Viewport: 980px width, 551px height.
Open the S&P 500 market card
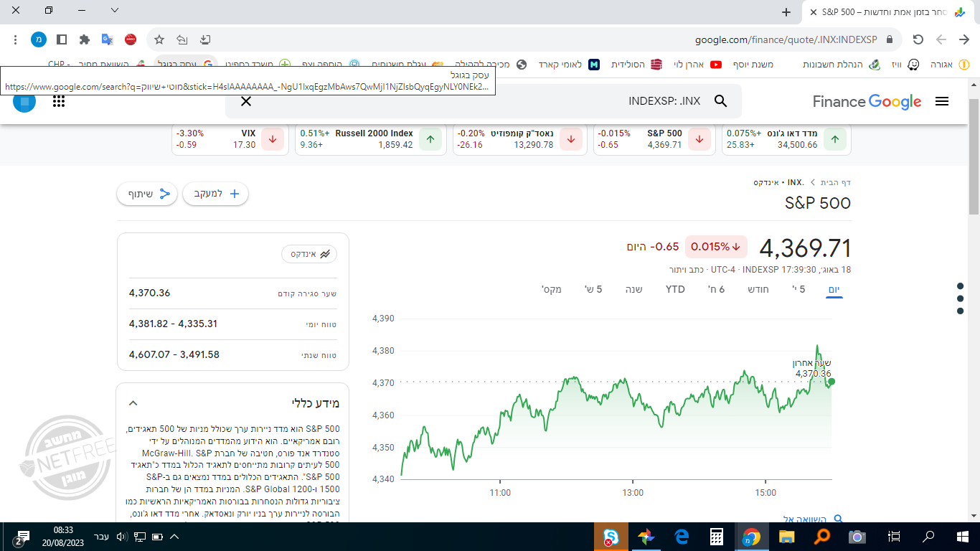(x=653, y=139)
